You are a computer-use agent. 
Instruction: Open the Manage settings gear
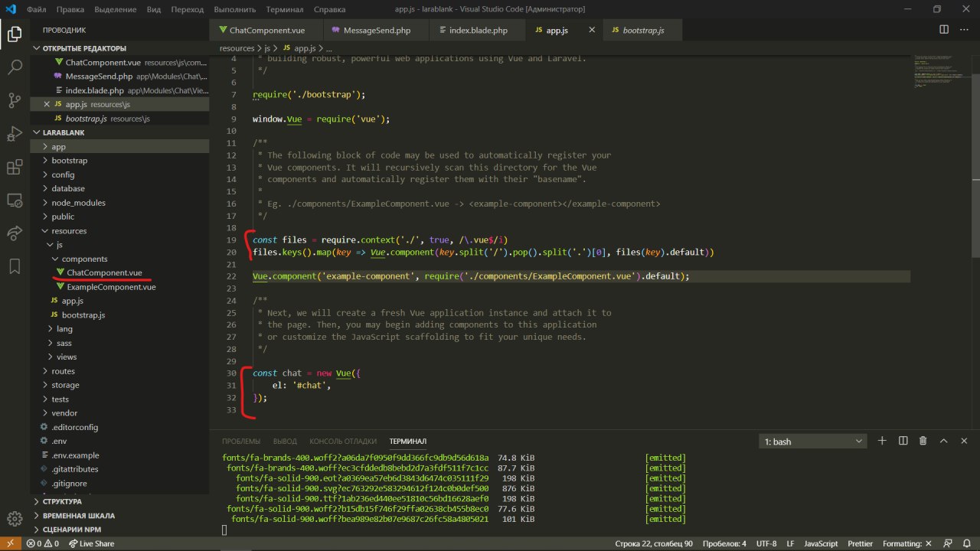15,519
